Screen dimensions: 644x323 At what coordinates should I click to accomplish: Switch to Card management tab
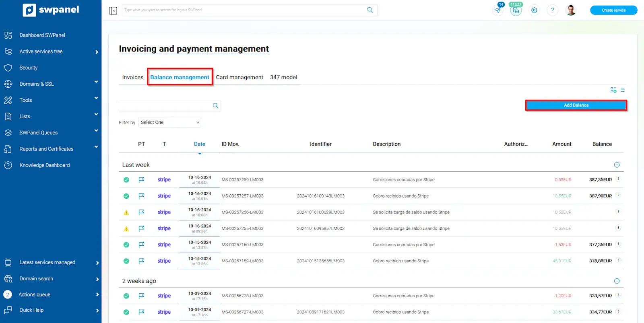(239, 77)
